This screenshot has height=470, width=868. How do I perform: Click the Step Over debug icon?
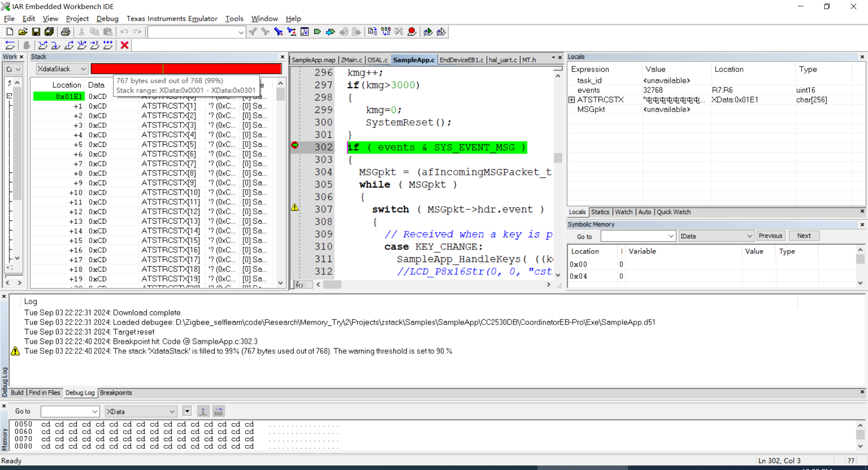(42, 45)
